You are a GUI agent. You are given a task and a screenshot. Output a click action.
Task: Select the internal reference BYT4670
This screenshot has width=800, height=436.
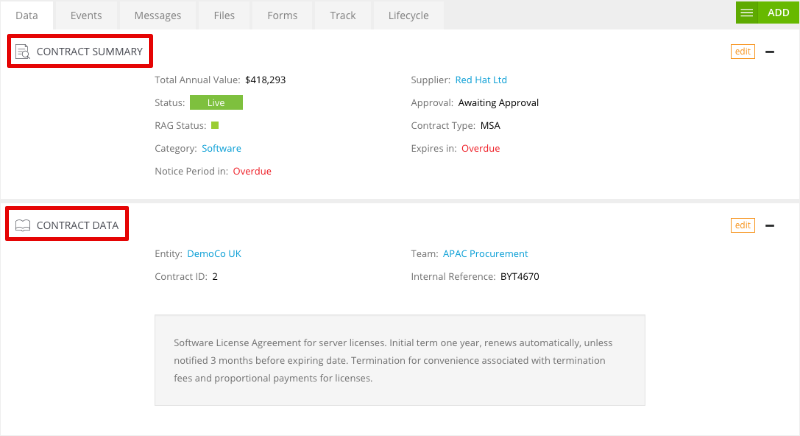point(519,277)
